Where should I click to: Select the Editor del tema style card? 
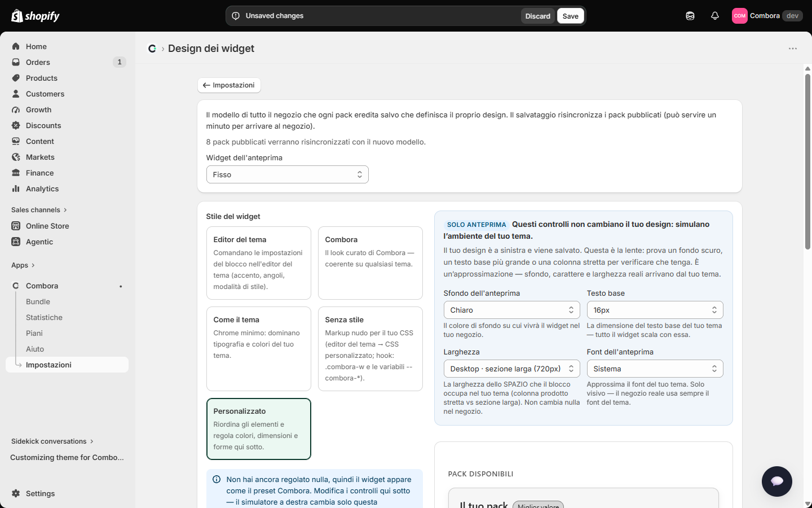[259, 263]
